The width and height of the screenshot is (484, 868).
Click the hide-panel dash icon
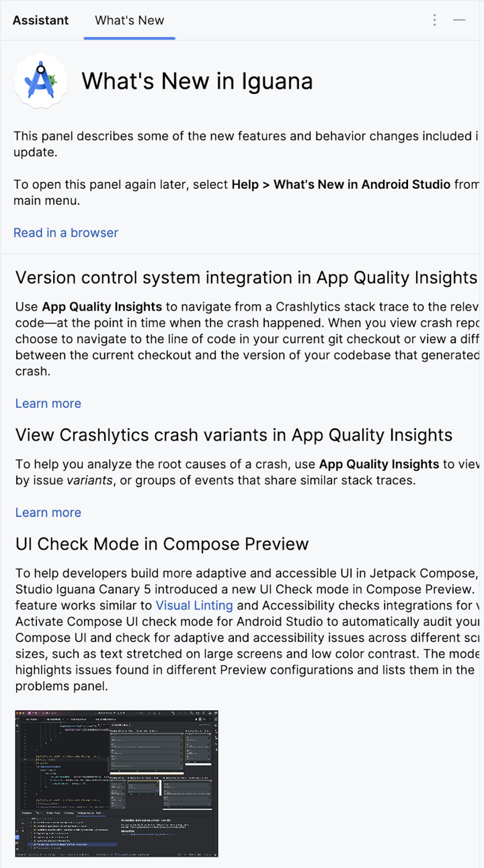point(459,20)
